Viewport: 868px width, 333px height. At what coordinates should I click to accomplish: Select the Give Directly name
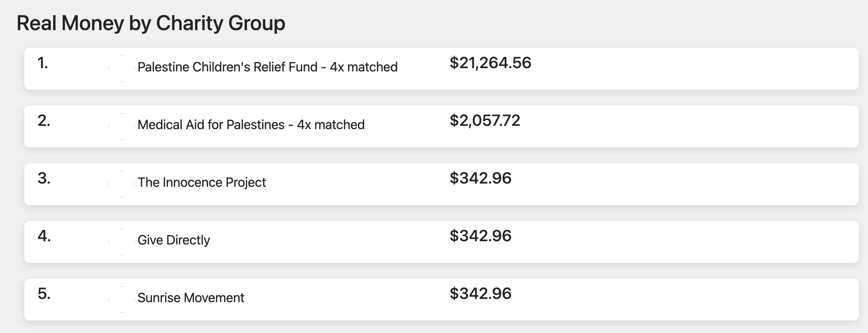174,240
